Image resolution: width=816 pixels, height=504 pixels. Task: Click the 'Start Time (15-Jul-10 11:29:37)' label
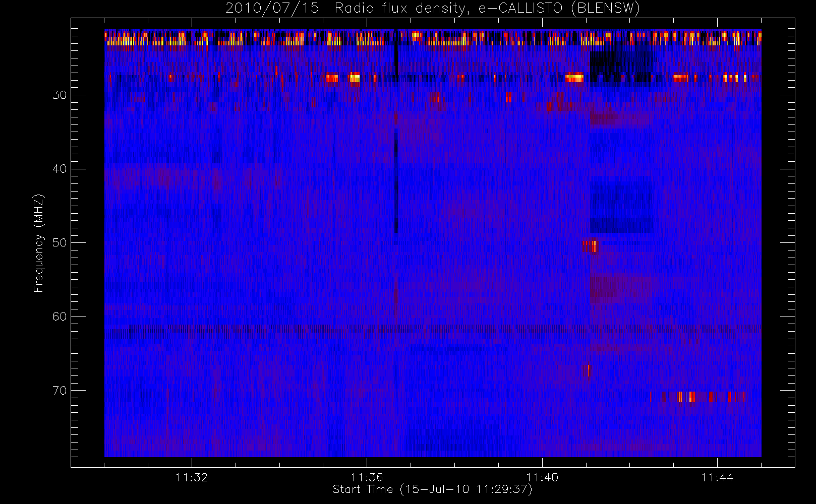coord(432,489)
